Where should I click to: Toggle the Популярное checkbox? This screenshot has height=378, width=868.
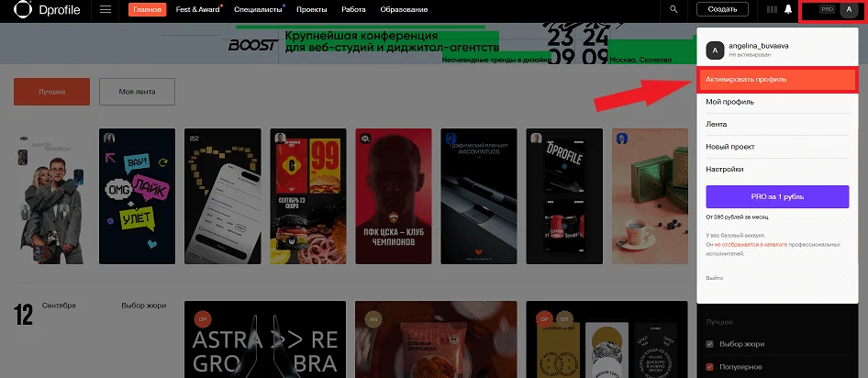[x=709, y=367]
